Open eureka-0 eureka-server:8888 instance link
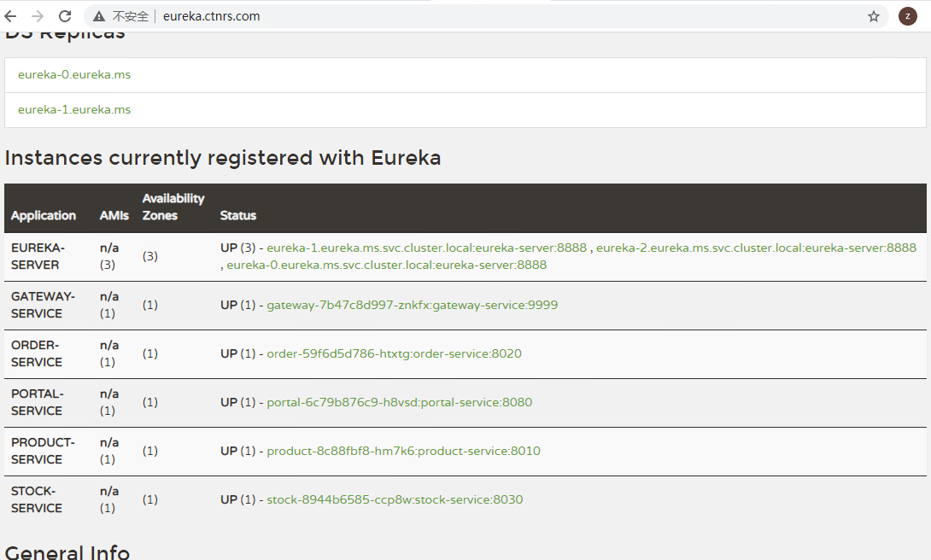This screenshot has height=560, width=931. (x=387, y=265)
